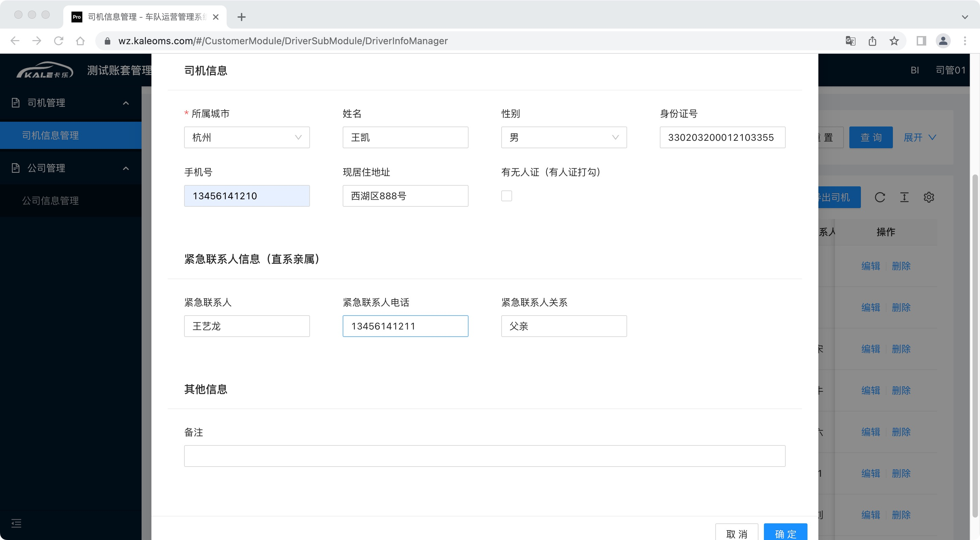Tick the 有无人证 checkbox
Screen dimensions: 980x540
(506, 196)
